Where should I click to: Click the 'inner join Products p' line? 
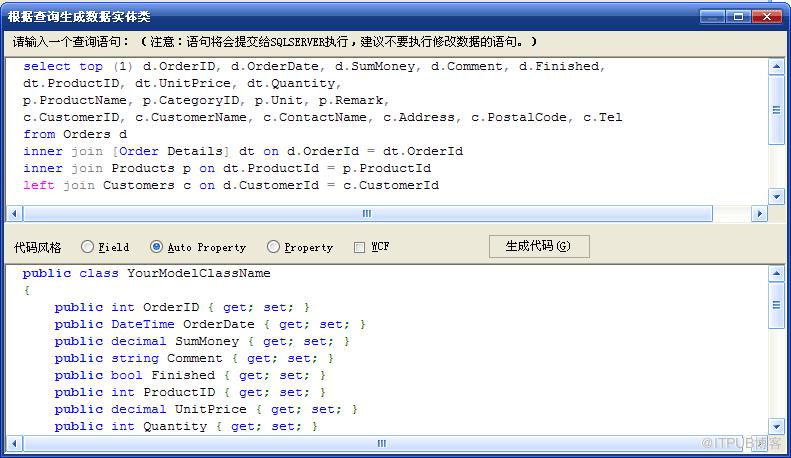[x=227, y=168]
